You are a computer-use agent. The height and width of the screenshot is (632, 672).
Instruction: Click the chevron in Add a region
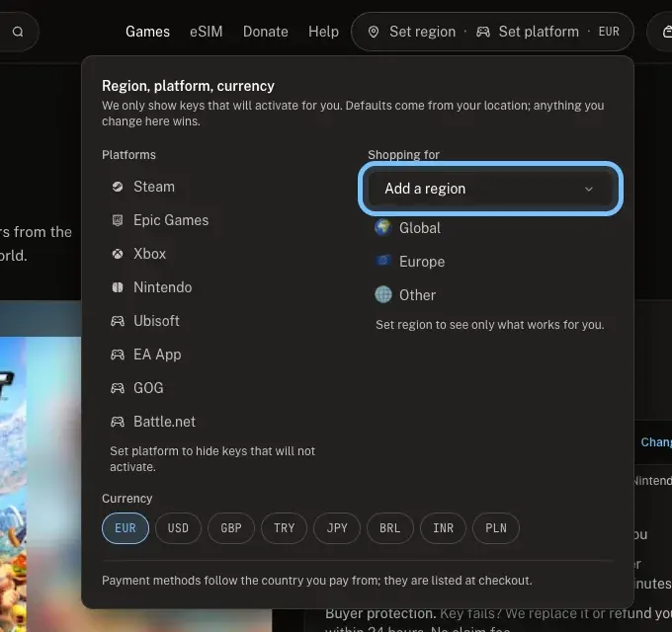pyautogui.click(x=589, y=189)
